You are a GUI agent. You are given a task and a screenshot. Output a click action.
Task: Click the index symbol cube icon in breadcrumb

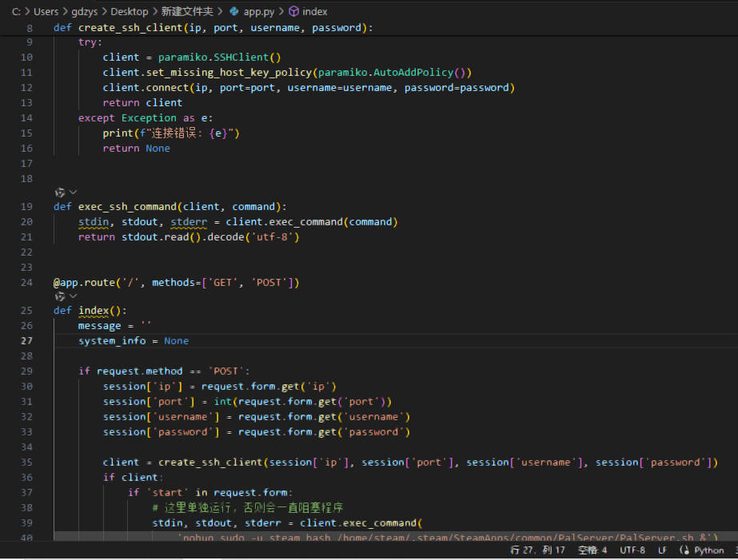[293, 12]
